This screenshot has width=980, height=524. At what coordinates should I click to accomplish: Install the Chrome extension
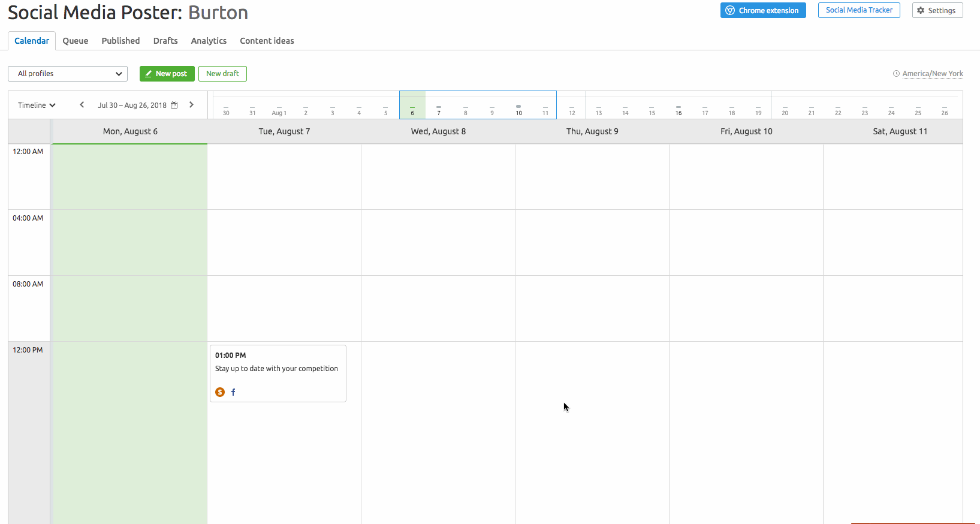[762, 10]
